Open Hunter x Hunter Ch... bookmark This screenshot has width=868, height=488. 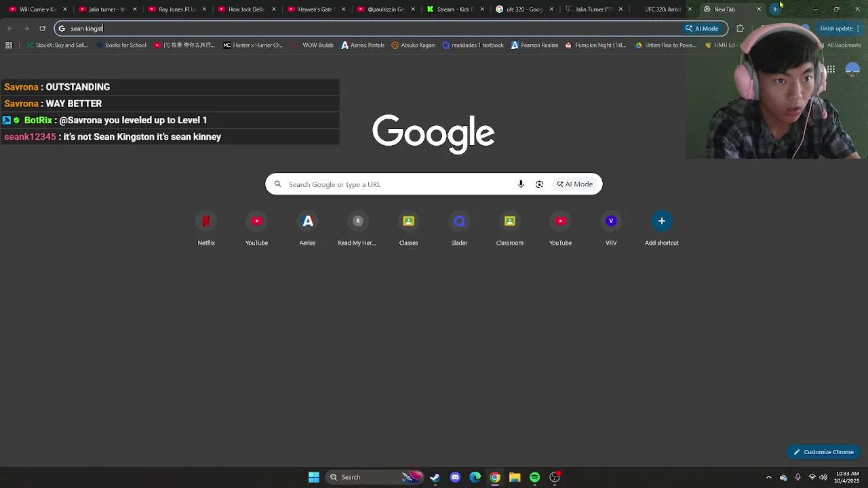(x=253, y=45)
